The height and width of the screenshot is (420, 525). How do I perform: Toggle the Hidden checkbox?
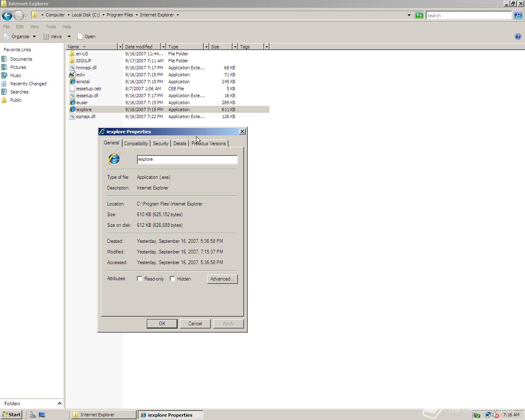tap(172, 279)
